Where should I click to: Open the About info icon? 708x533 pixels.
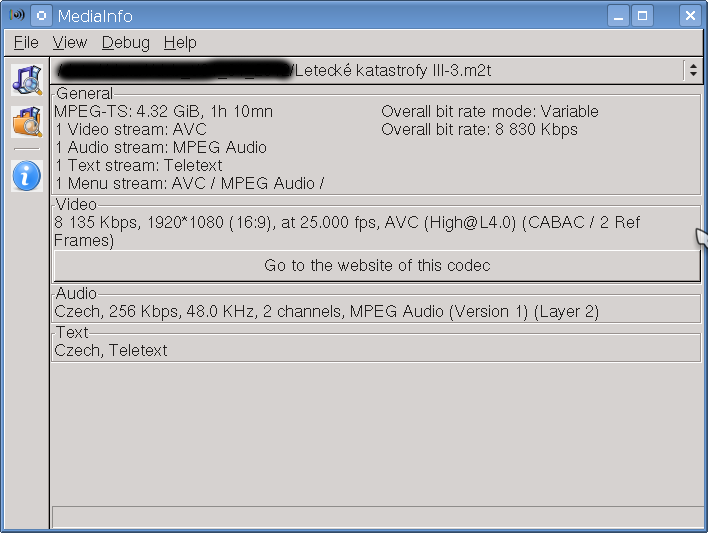pyautogui.click(x=26, y=175)
